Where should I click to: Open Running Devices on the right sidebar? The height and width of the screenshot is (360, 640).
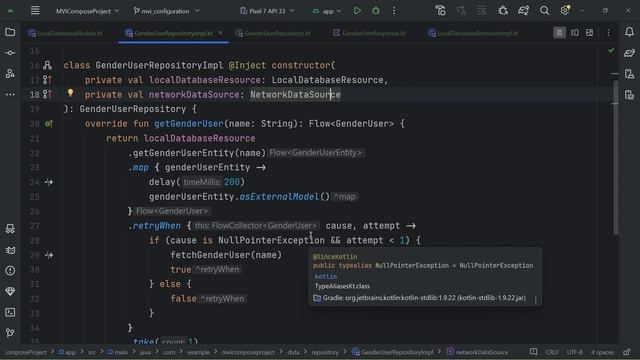629,95
